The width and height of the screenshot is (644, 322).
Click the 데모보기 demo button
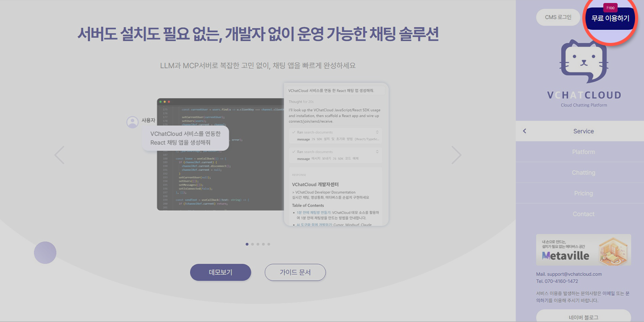click(220, 272)
